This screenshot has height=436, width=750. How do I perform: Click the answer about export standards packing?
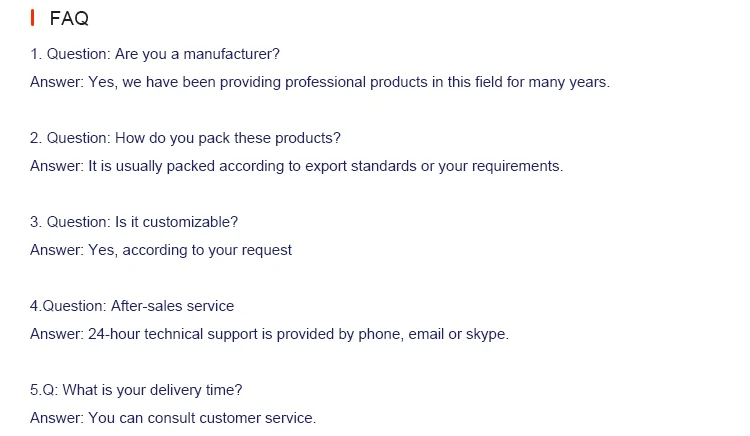(297, 166)
